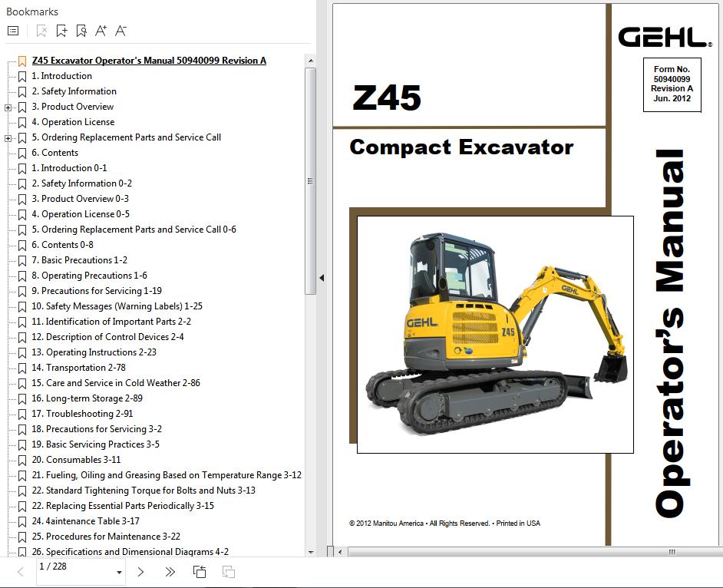The width and height of the screenshot is (723, 588).
Task: Open 6. Contents 0-8 bookmark
Action: [63, 245]
